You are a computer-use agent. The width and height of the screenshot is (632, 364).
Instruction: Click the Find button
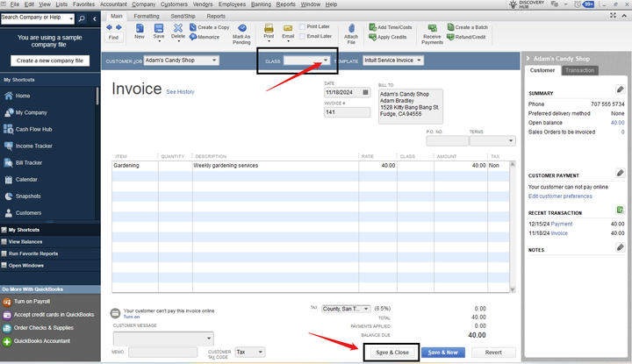[113, 38]
